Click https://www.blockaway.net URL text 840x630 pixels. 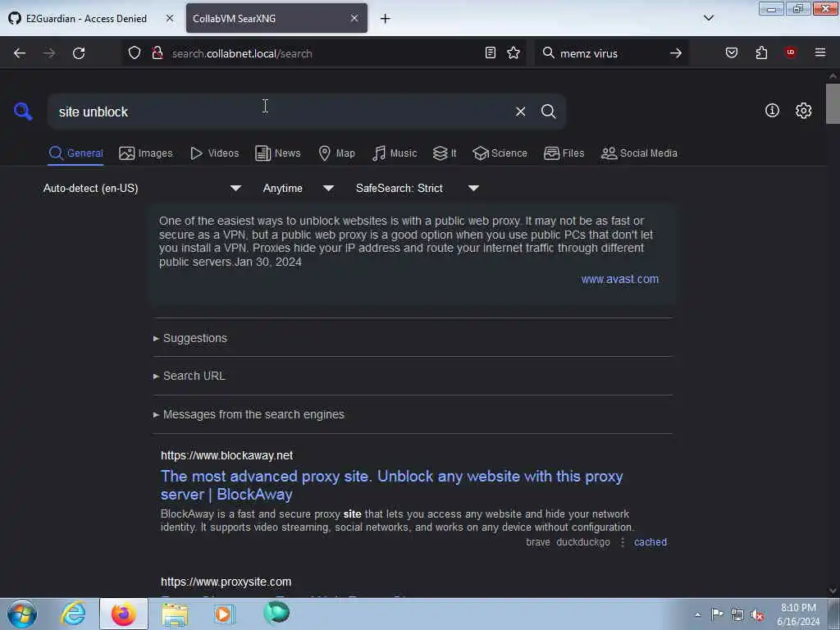(226, 455)
